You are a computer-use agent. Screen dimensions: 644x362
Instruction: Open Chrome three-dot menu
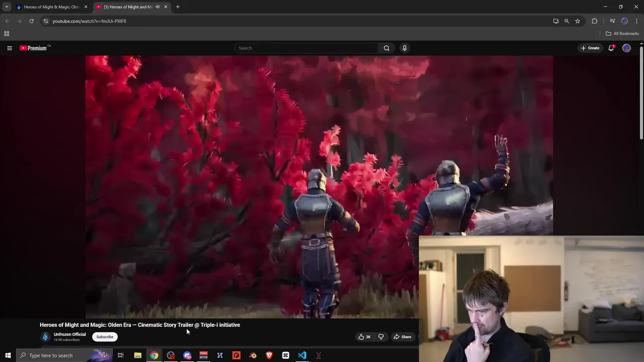(636, 21)
